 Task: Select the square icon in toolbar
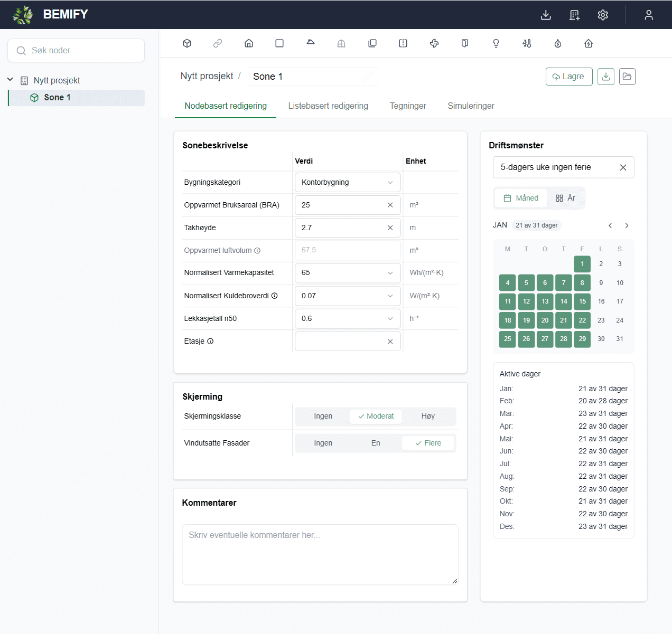(279, 43)
